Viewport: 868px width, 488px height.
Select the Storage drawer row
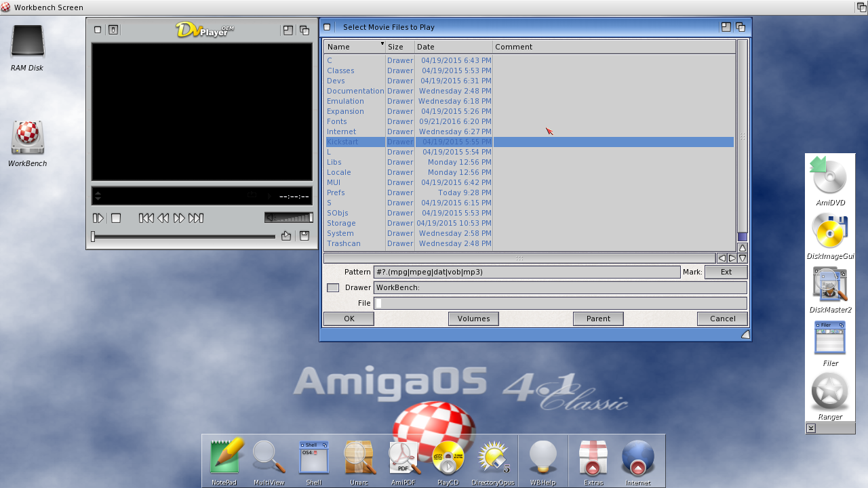coord(530,223)
